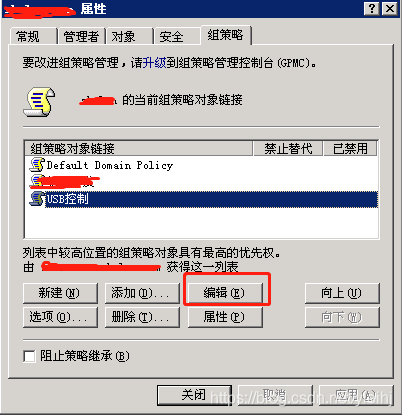Click the 禁止替代 column header
The image size is (402, 417).
(288, 148)
